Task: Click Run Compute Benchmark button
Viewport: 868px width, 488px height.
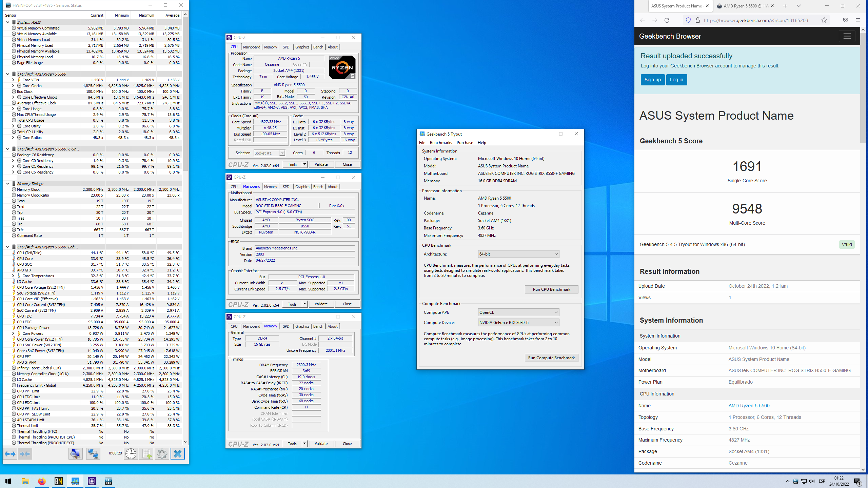Action: (x=551, y=358)
